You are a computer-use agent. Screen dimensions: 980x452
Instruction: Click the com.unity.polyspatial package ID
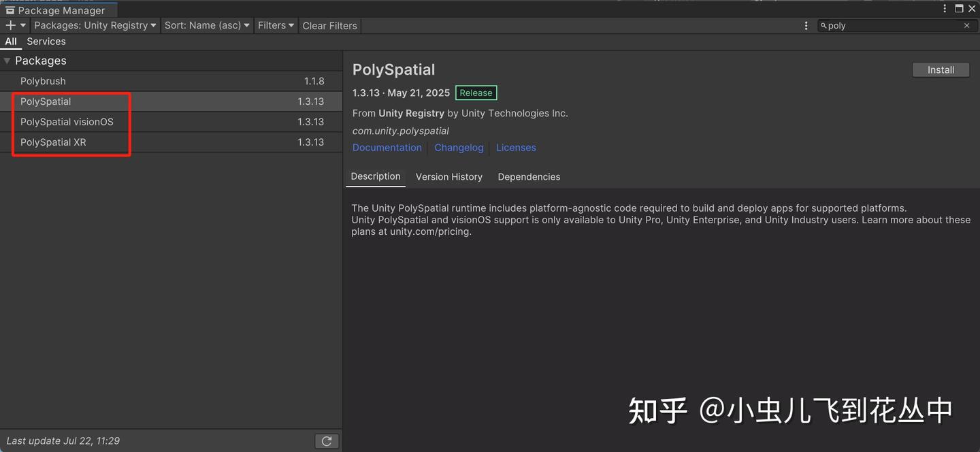[401, 131]
